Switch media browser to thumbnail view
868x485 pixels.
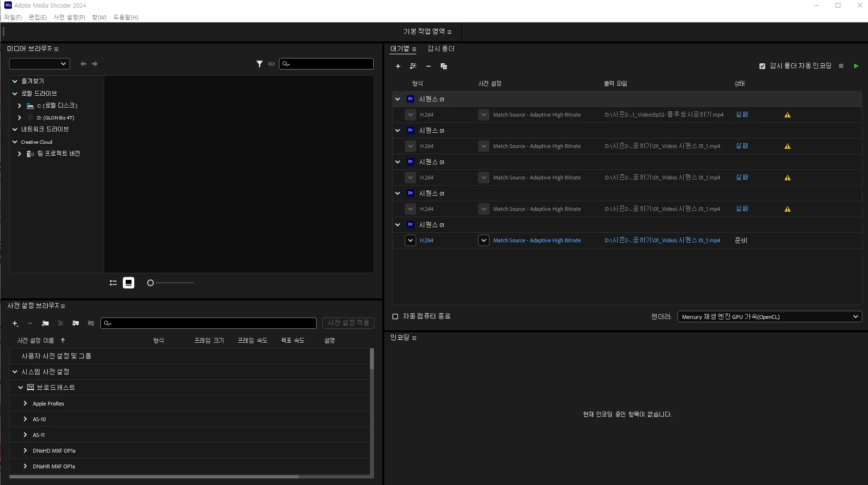point(129,283)
